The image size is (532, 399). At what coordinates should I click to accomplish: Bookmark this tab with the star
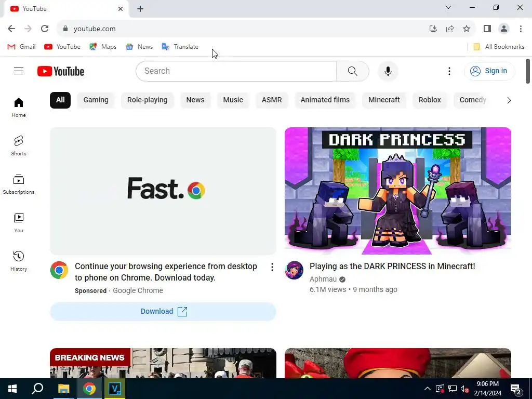tap(467, 29)
